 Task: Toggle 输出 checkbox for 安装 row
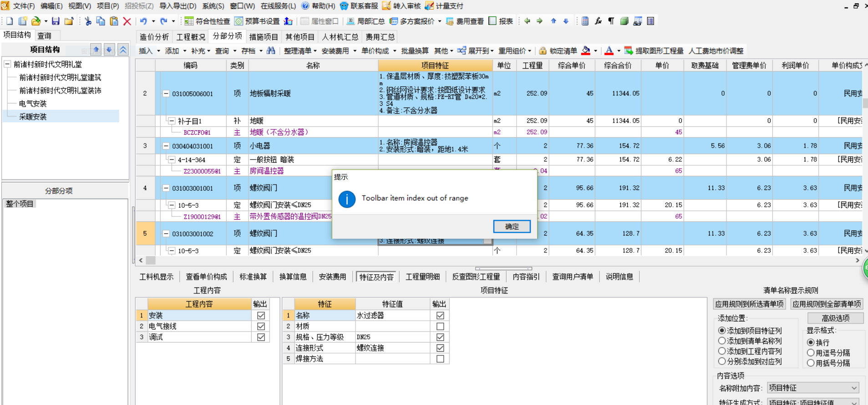(261, 315)
